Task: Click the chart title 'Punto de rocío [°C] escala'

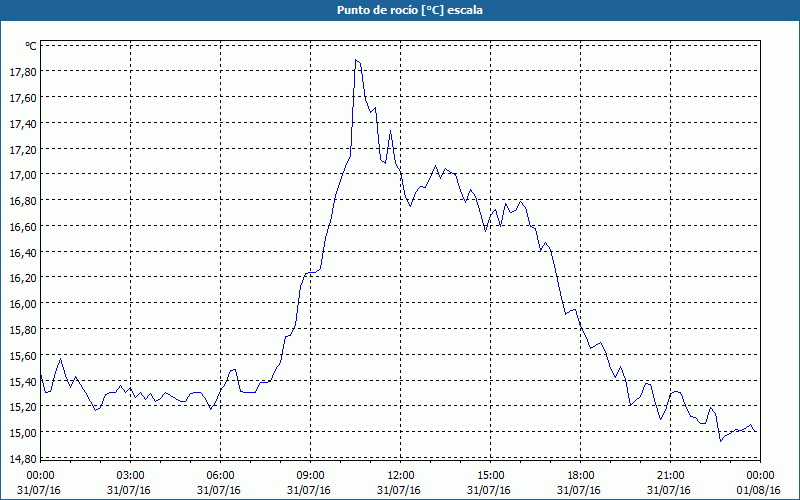Action: (x=410, y=10)
